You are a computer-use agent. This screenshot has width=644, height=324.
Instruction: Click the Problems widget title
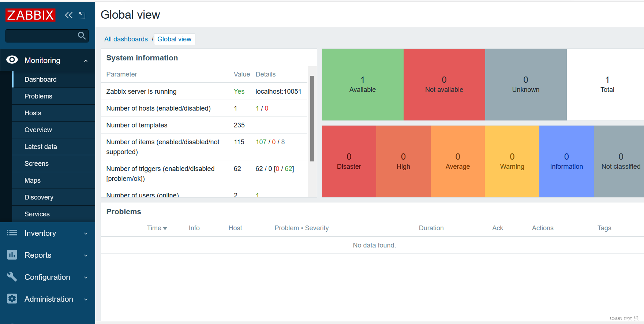[124, 212]
